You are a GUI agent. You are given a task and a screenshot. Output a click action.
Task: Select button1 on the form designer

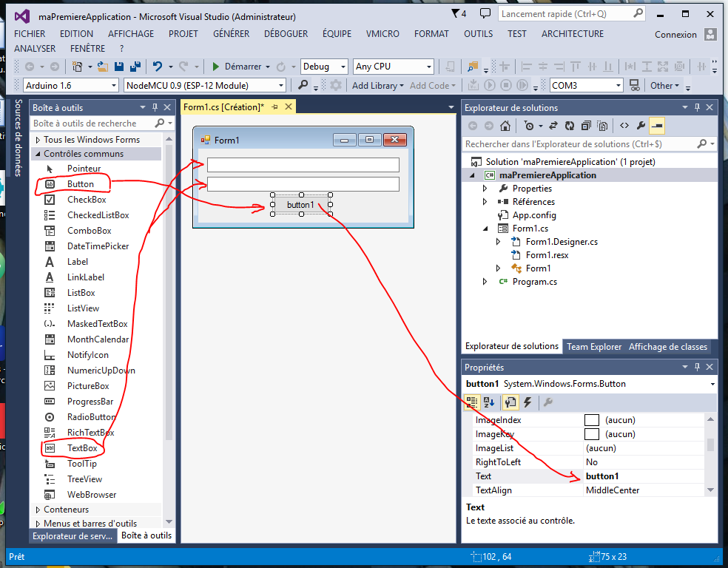[301, 205]
